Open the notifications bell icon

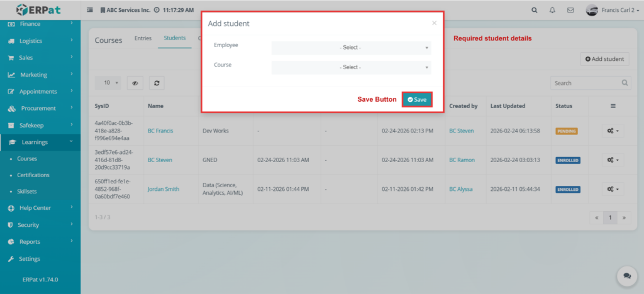coord(552,10)
